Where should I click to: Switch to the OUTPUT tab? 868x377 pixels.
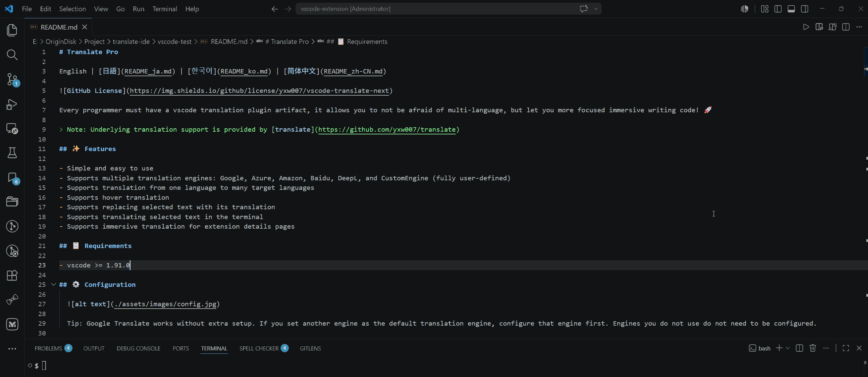(94, 348)
